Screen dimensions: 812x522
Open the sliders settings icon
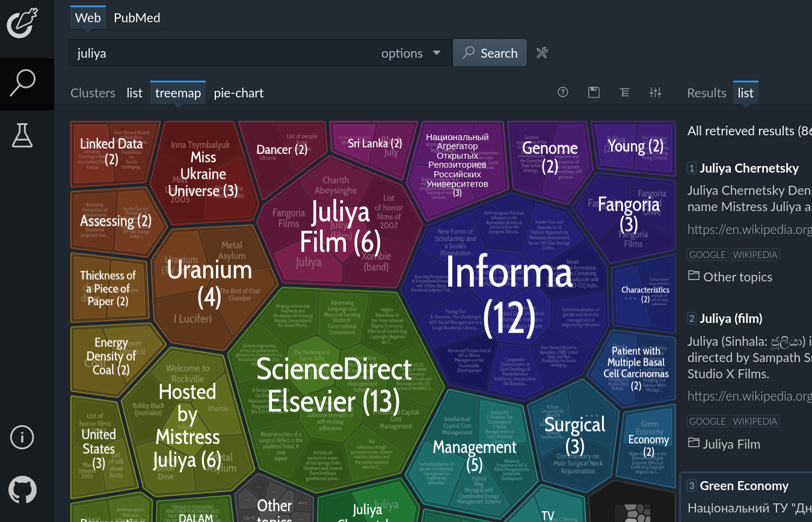656,92
